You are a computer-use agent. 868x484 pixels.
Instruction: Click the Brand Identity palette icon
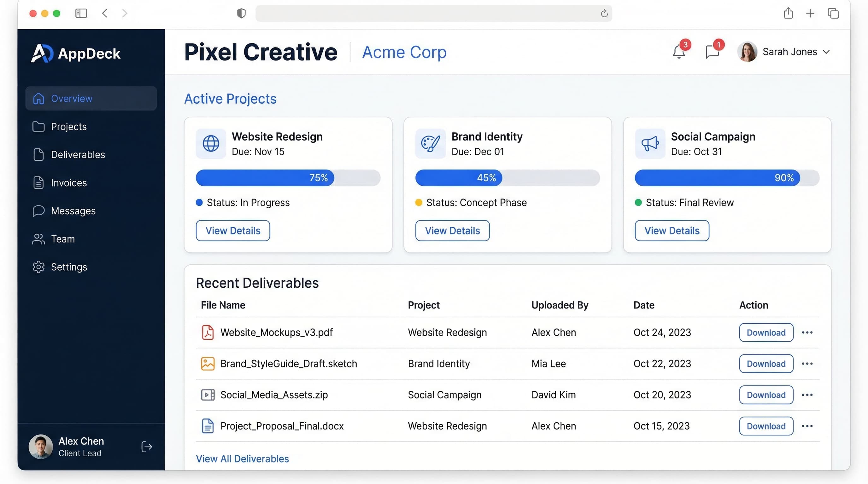pyautogui.click(x=430, y=143)
